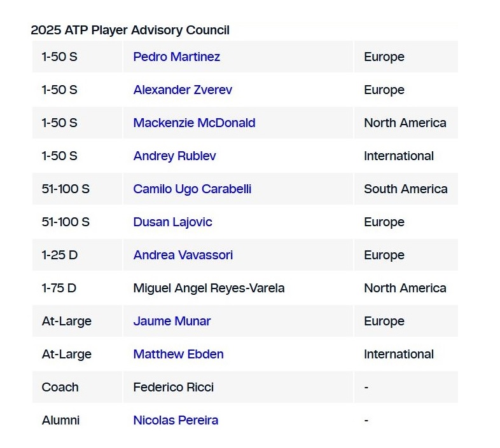Select the Coach category cell
Screen dimensions: 500x448
[x=60, y=387]
